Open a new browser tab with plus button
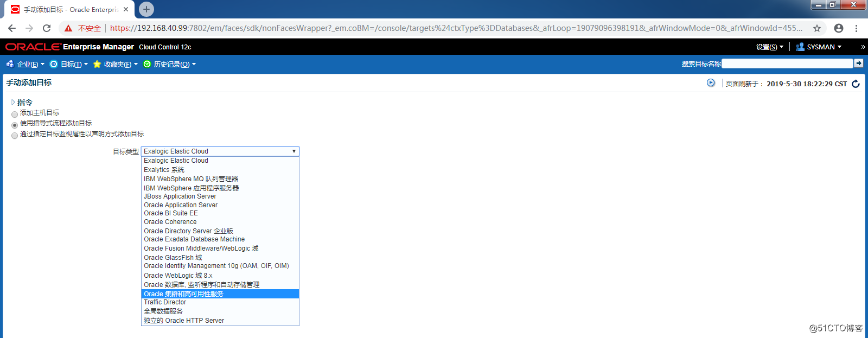The image size is (868, 338). (x=146, y=9)
